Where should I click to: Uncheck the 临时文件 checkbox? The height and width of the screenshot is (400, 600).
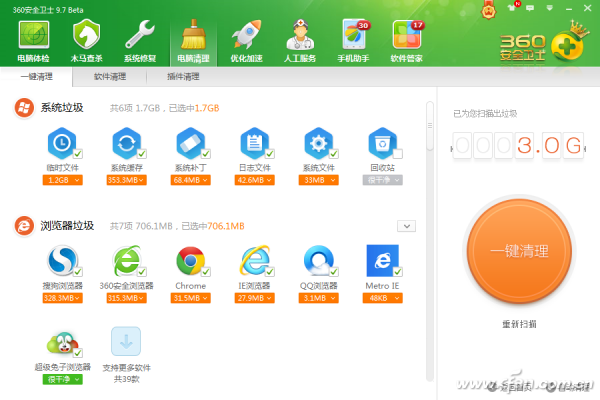(x=78, y=154)
